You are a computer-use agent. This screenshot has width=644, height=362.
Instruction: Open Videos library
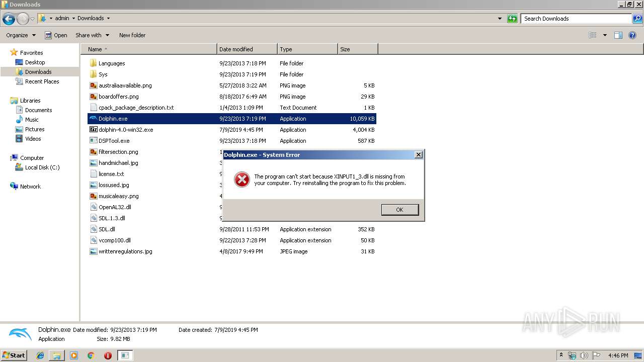point(33,139)
